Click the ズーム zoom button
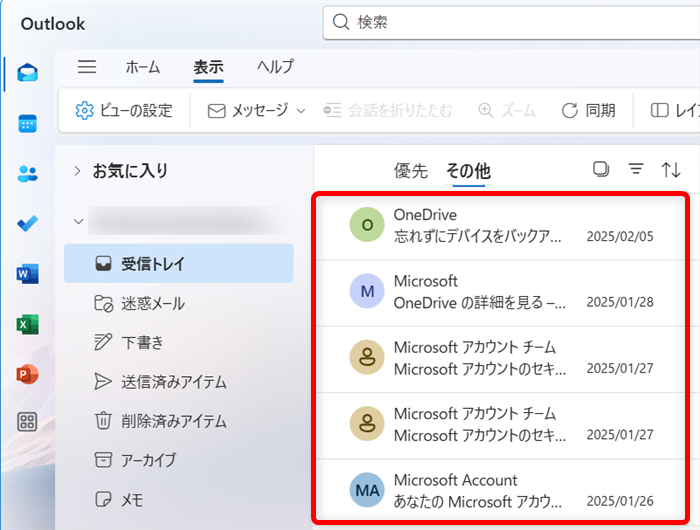The height and width of the screenshot is (530, 700). click(507, 110)
